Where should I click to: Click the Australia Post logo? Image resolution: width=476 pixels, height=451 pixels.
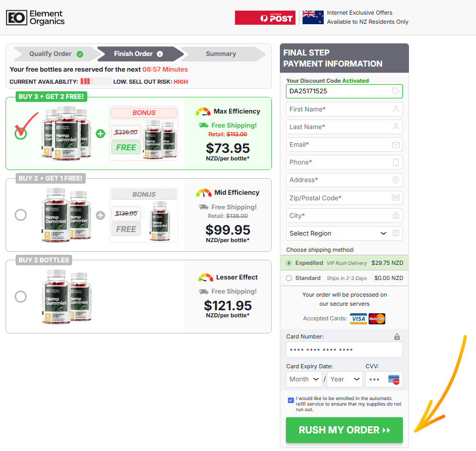point(265,18)
